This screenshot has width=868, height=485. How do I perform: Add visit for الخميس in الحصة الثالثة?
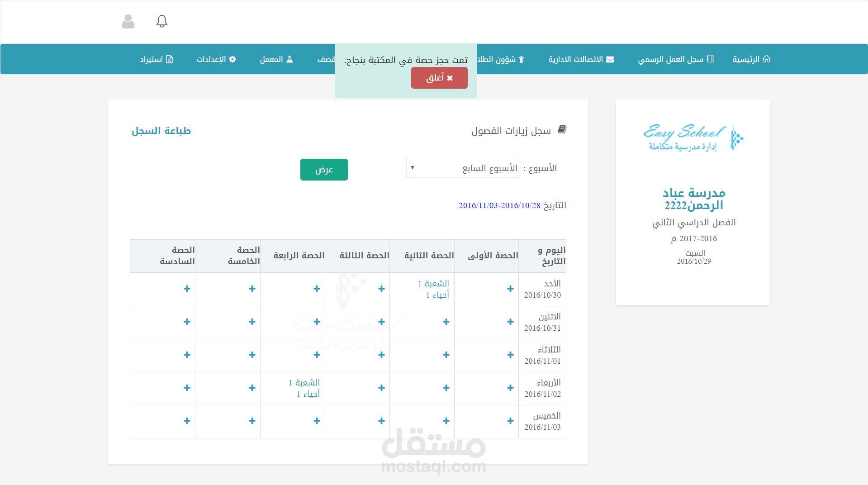[x=381, y=421]
